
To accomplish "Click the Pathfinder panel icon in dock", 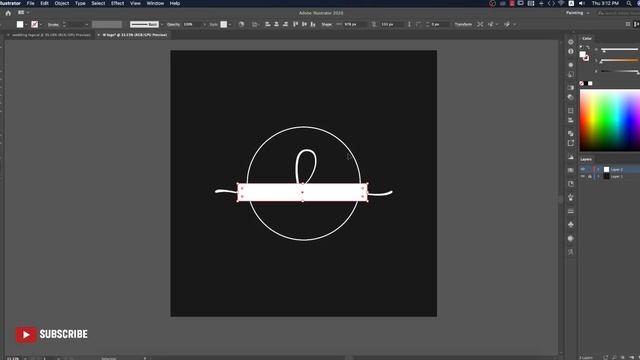I will (x=571, y=133).
